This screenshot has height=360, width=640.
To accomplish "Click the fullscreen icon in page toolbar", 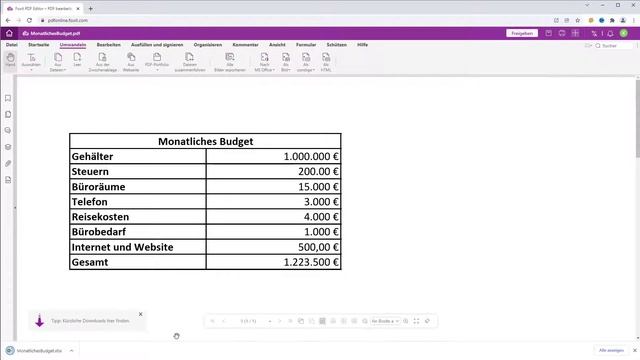I will point(416,321).
